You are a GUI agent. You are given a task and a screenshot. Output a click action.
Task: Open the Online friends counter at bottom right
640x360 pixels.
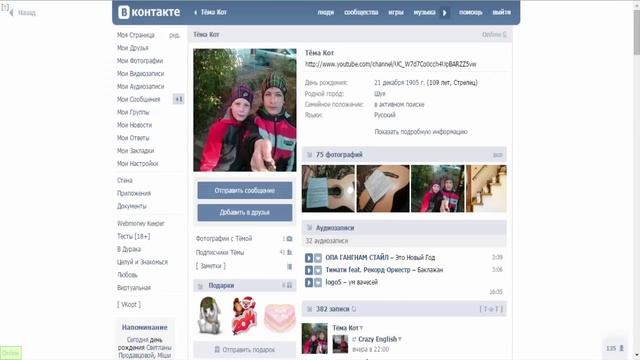tap(615, 348)
